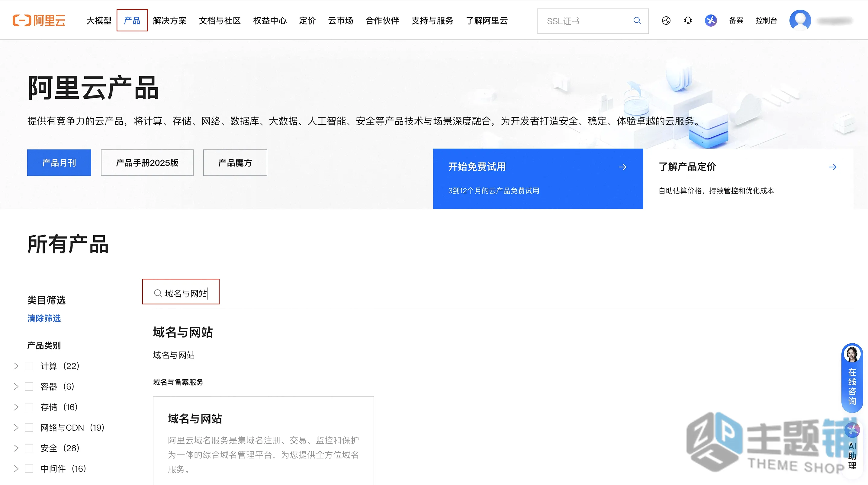Viewport: 868px width, 485px height.
Task: Expand the 中间件 category chevron
Action: coord(16,469)
